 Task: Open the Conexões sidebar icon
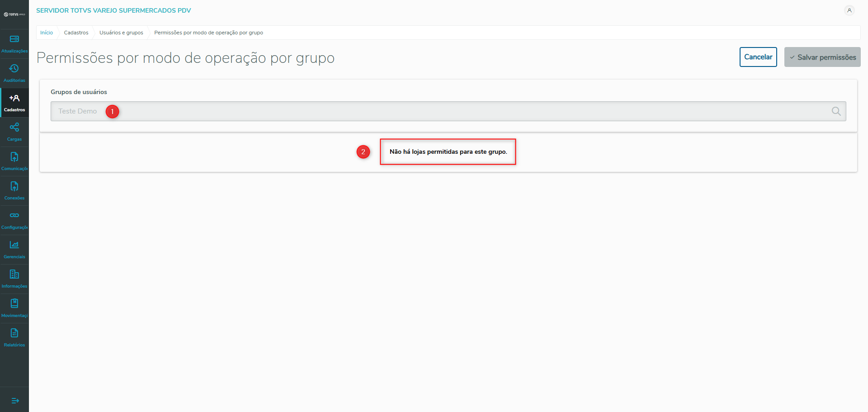pos(14,186)
